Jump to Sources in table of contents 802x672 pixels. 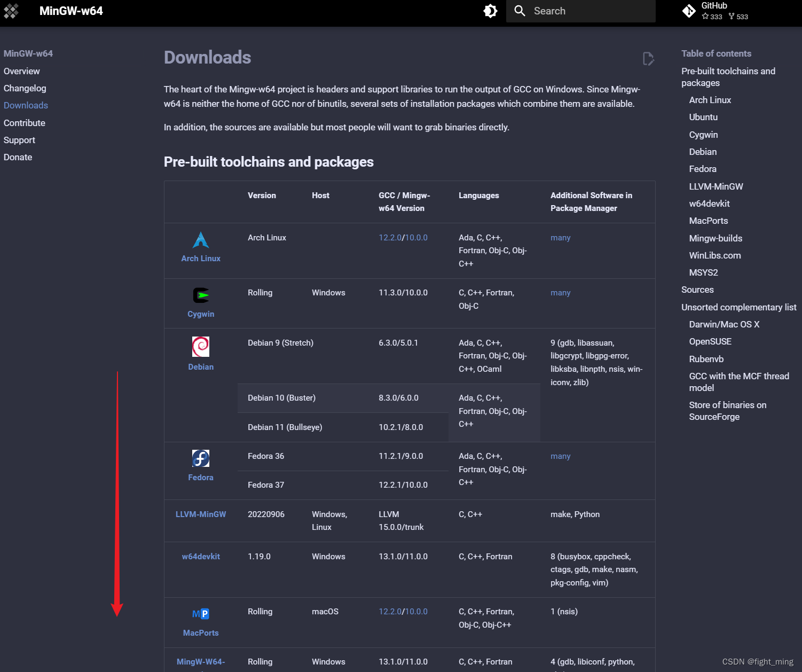click(697, 290)
